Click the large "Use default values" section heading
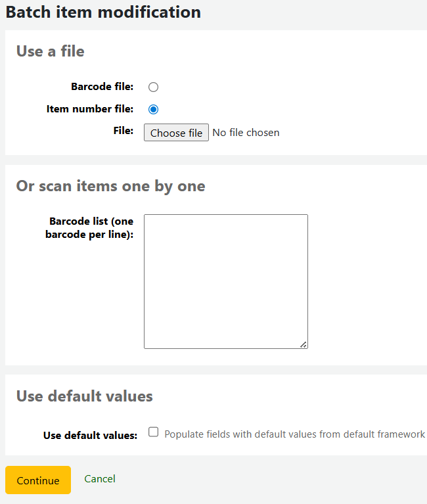427x504 pixels. 84,396
